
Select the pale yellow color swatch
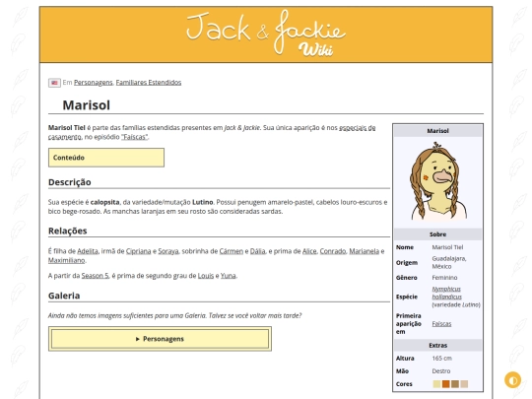436,384
